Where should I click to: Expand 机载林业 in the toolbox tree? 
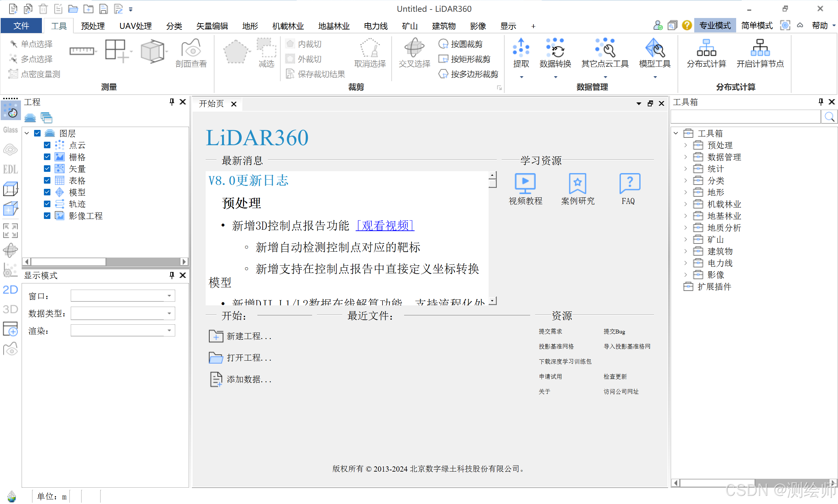685,204
